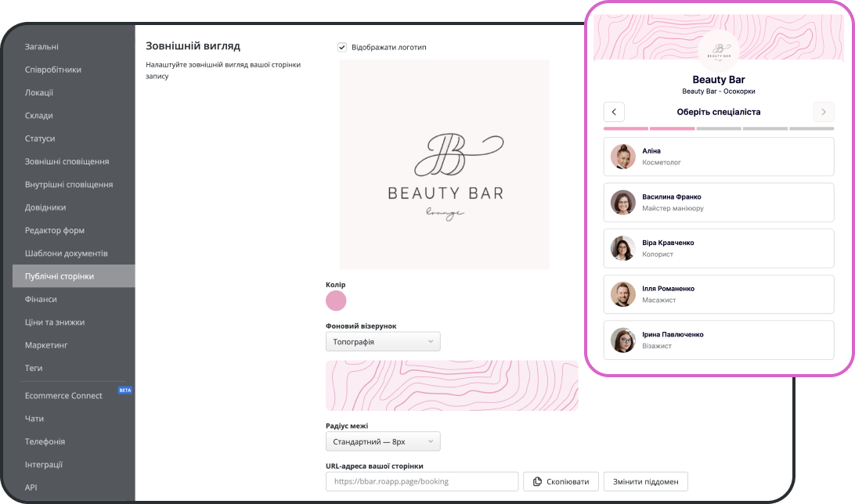Click the pink Колір swatch
The height and width of the screenshot is (504, 855).
336,301
